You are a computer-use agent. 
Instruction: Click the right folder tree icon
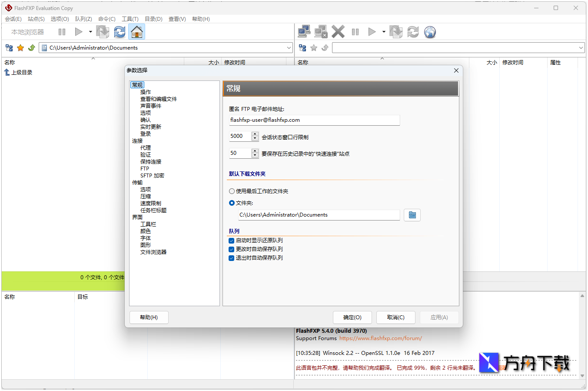[302, 48]
